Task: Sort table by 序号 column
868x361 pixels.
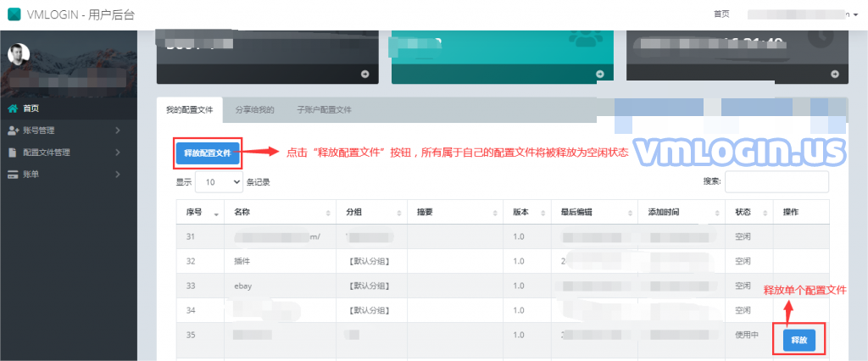Action: [200, 212]
